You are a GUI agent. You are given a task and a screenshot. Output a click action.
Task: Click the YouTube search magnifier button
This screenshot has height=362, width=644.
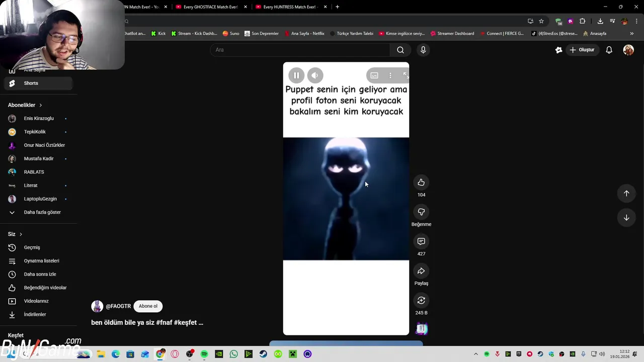tap(400, 50)
